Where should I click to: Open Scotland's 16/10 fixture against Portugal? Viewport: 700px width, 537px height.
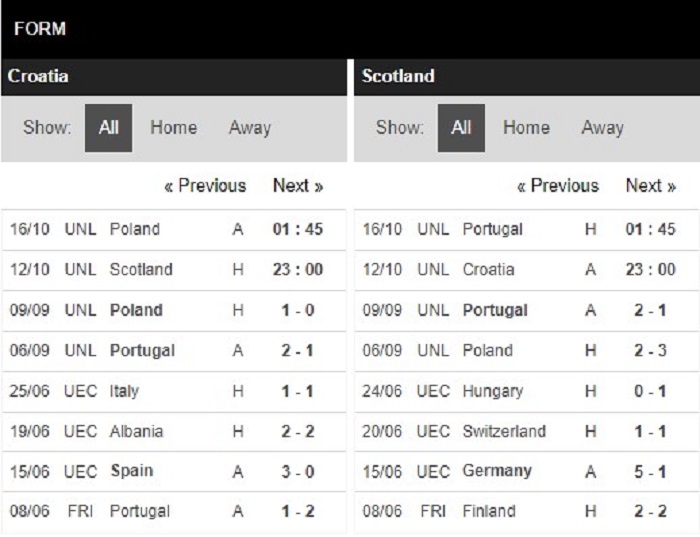click(x=527, y=230)
